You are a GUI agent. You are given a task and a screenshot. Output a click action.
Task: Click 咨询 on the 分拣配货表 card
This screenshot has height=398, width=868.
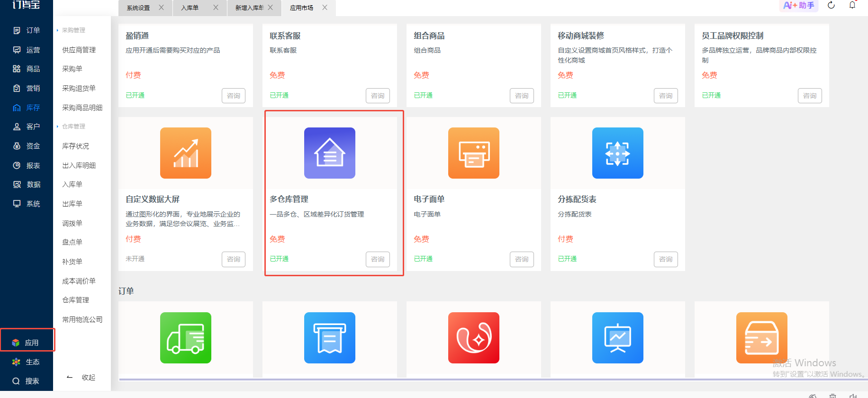coord(666,259)
